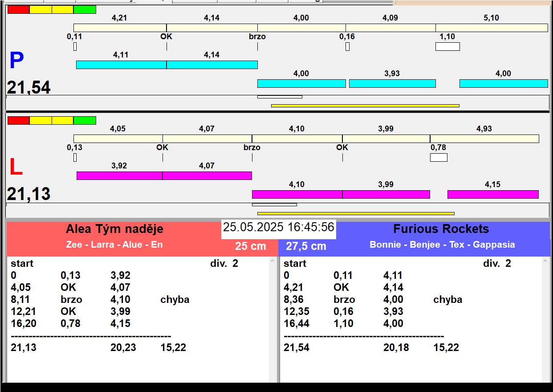Select the magenta 4,07 bar in lane L

tap(207, 176)
